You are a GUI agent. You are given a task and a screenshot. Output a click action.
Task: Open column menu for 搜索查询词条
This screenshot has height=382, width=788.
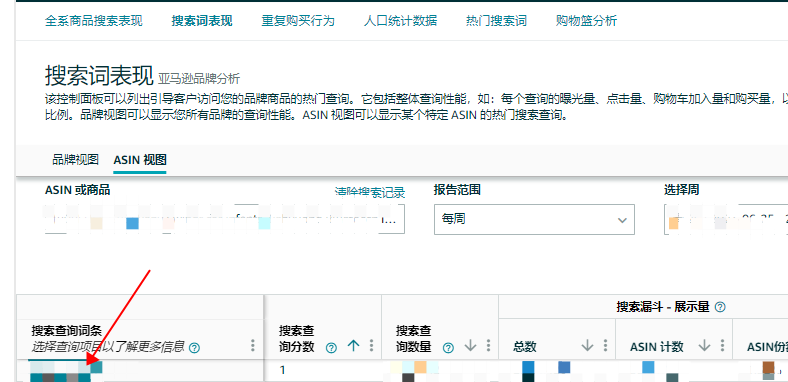pos(253,345)
